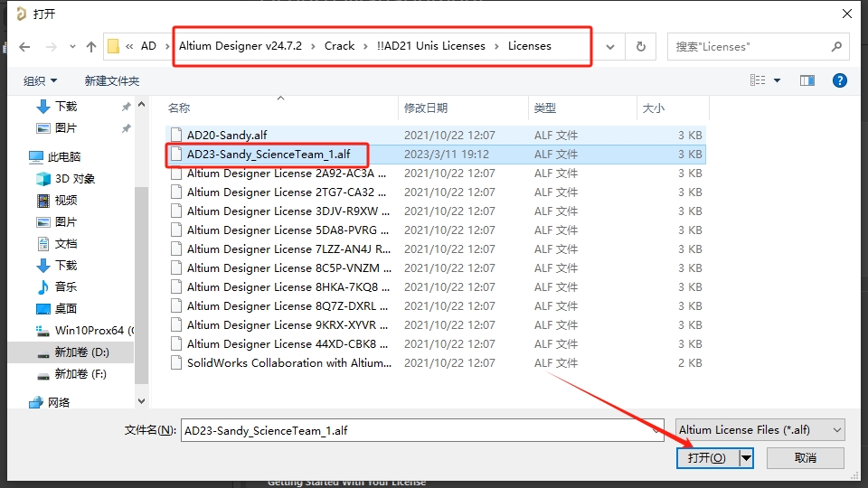This screenshot has height=488, width=868.
Task: Select Win10Prox64 drive in sidebar
Action: (x=84, y=331)
